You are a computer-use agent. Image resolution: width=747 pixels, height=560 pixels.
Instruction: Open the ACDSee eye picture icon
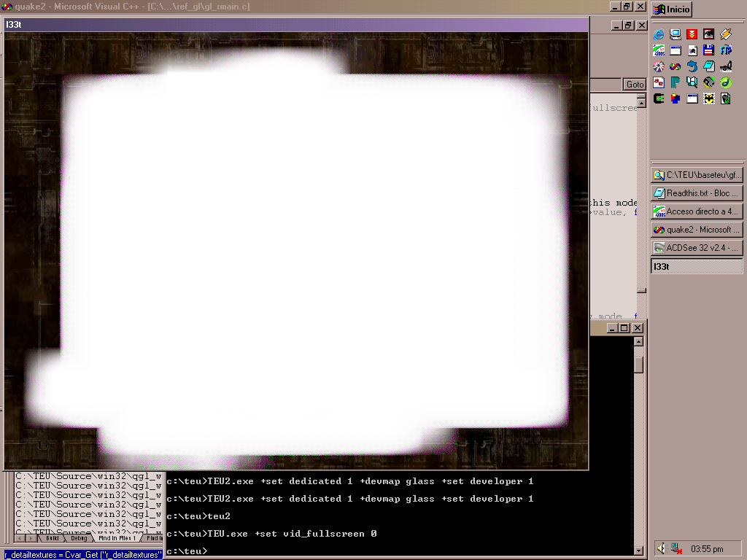click(708, 34)
